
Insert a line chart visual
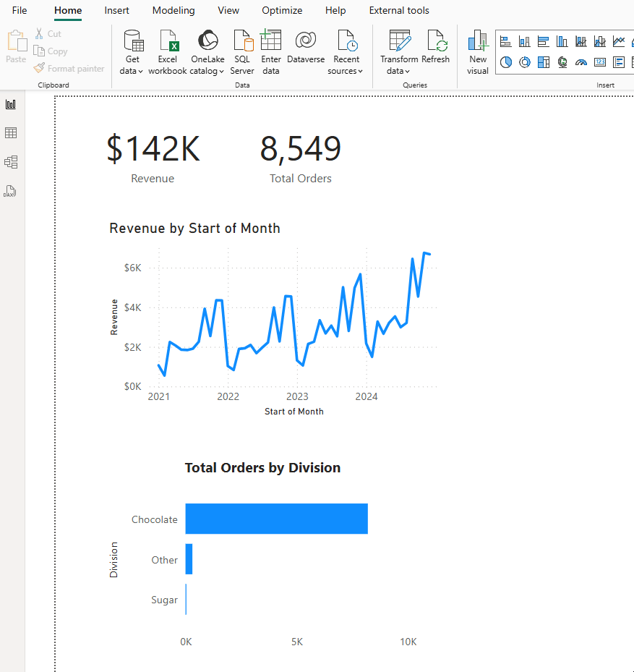619,41
